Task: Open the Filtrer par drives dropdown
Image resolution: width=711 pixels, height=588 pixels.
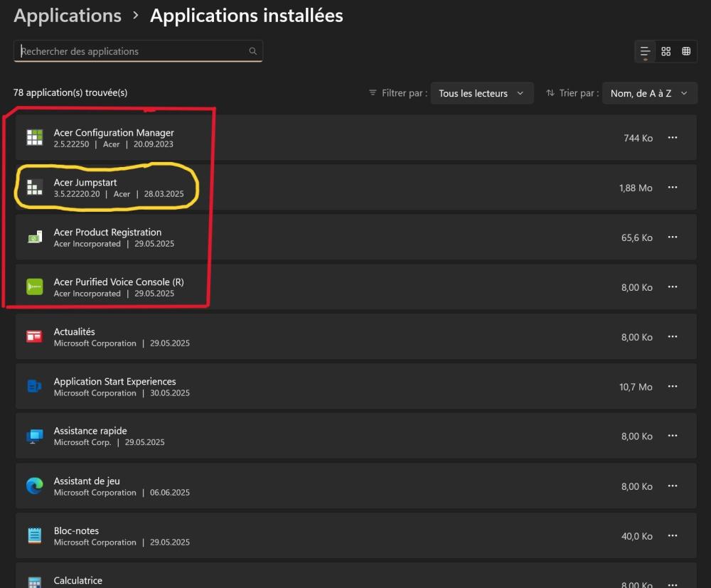Action: [481, 93]
